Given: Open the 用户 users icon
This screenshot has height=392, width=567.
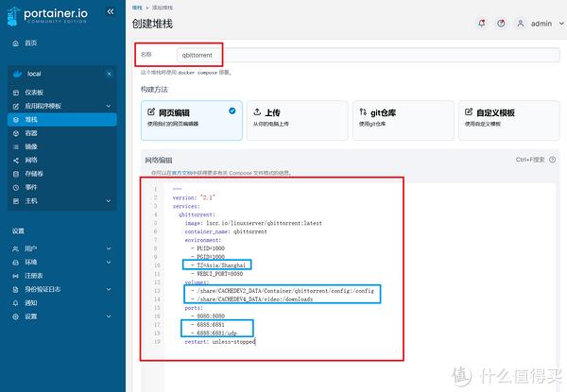Looking at the screenshot, I should coord(15,248).
